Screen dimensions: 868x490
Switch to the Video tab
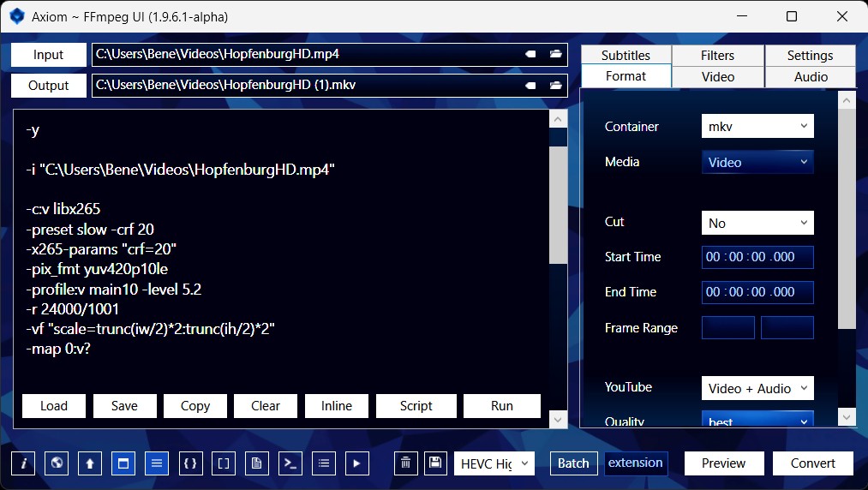(x=717, y=76)
